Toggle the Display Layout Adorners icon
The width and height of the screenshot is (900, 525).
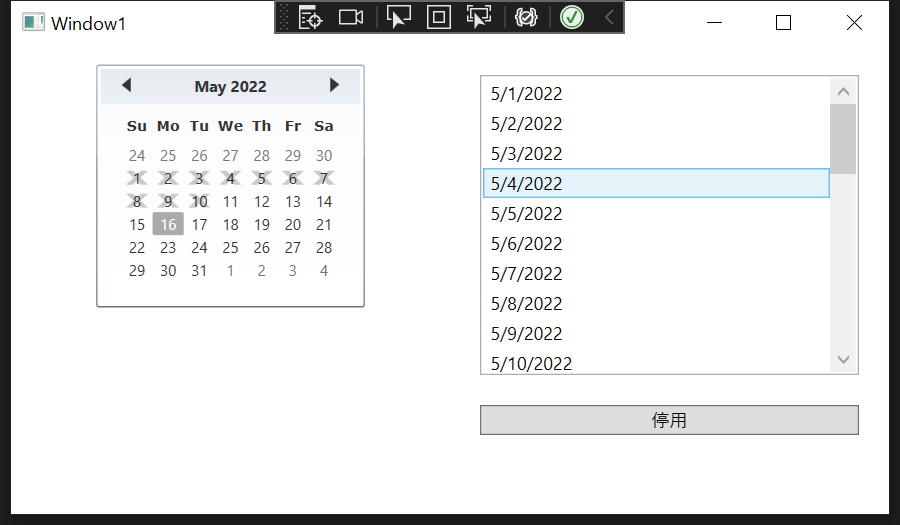click(x=439, y=17)
